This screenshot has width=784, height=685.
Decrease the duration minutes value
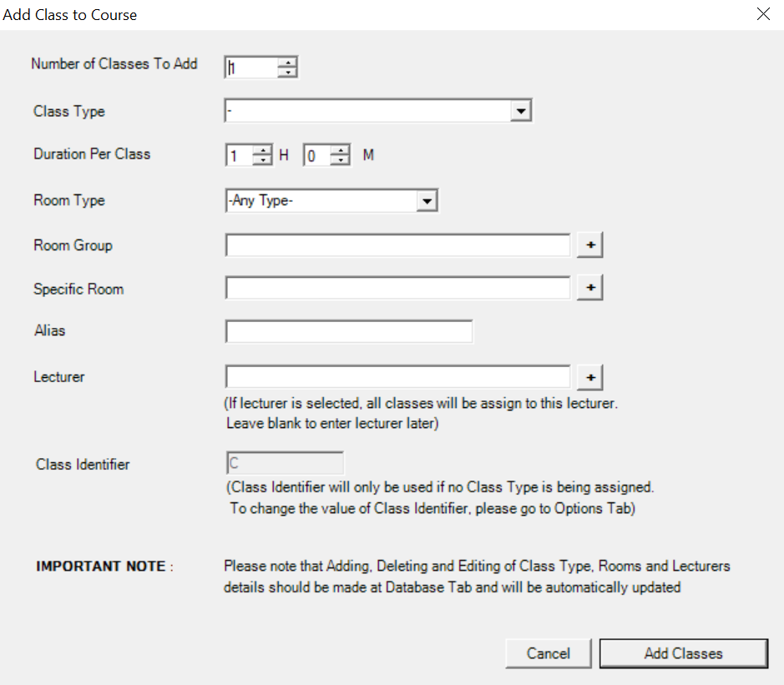340,160
